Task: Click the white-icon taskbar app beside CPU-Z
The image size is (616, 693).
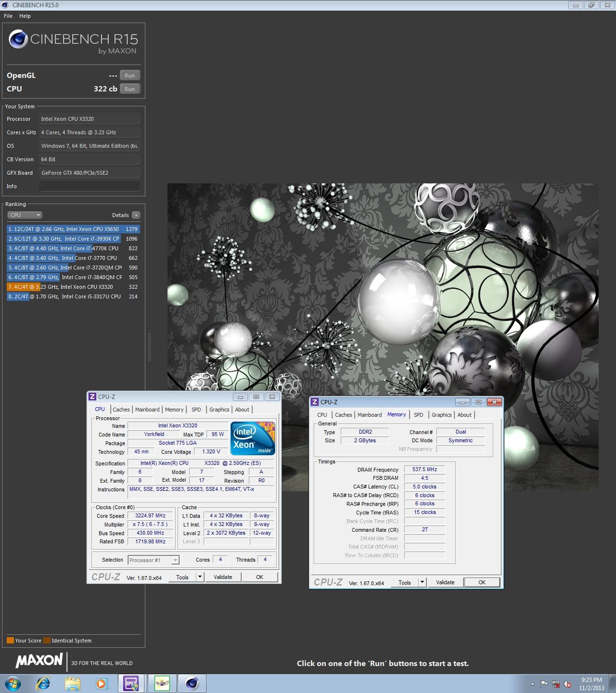Action: point(162,683)
